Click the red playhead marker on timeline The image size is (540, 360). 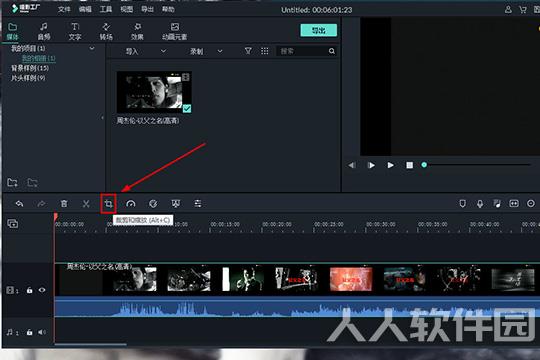click(55, 217)
